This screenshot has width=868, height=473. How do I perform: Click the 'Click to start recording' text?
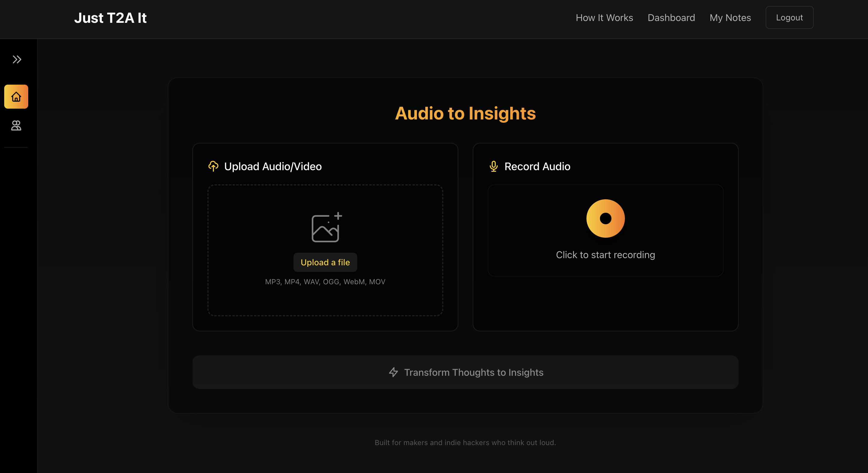coord(605,255)
